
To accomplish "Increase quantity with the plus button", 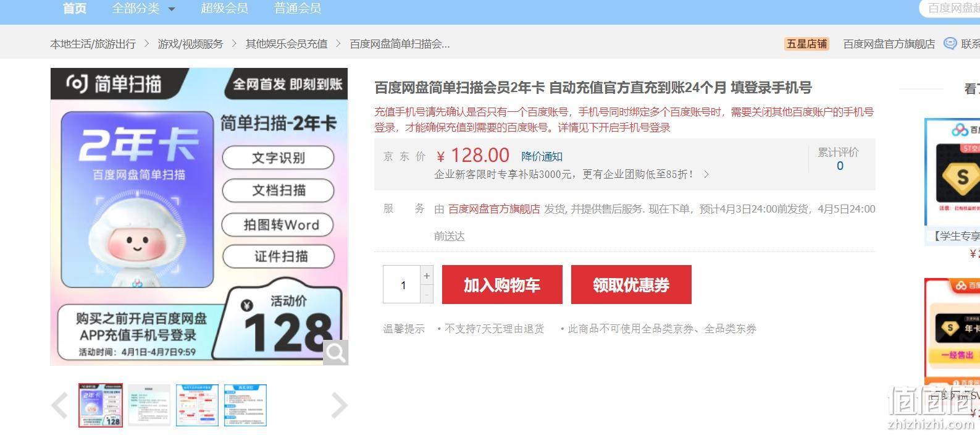I will [x=427, y=276].
